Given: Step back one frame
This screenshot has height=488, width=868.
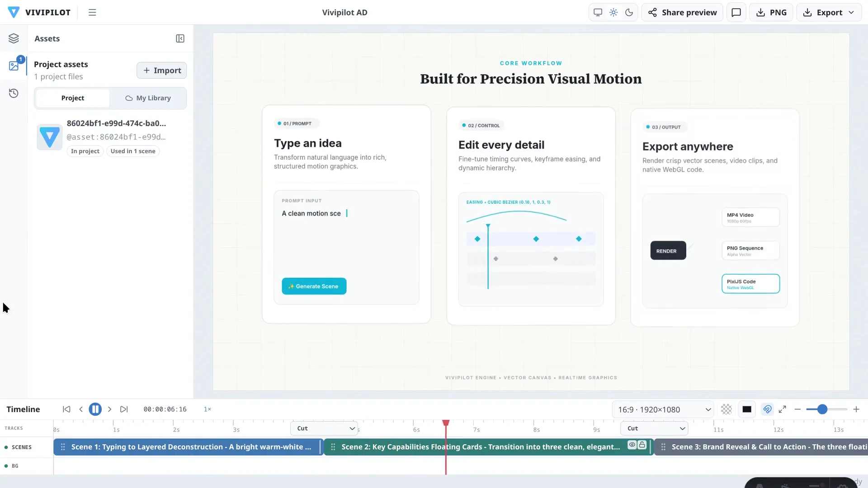Looking at the screenshot, I should [x=81, y=409].
